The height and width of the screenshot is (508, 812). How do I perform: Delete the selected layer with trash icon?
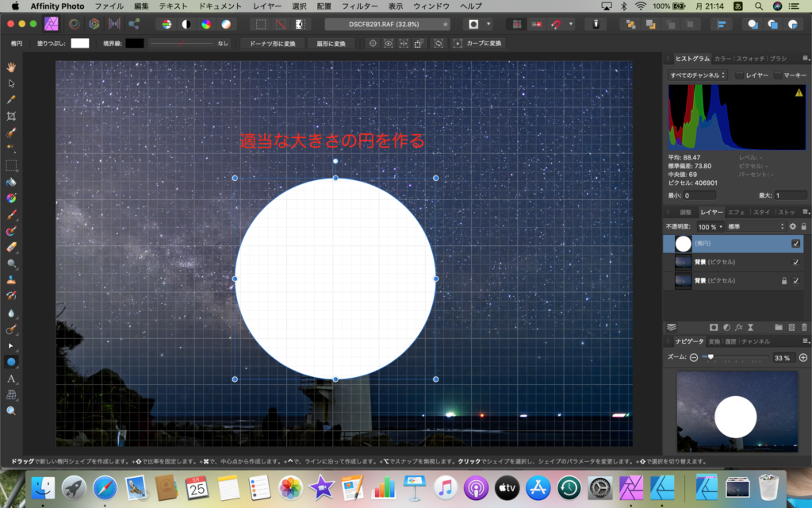(x=804, y=328)
